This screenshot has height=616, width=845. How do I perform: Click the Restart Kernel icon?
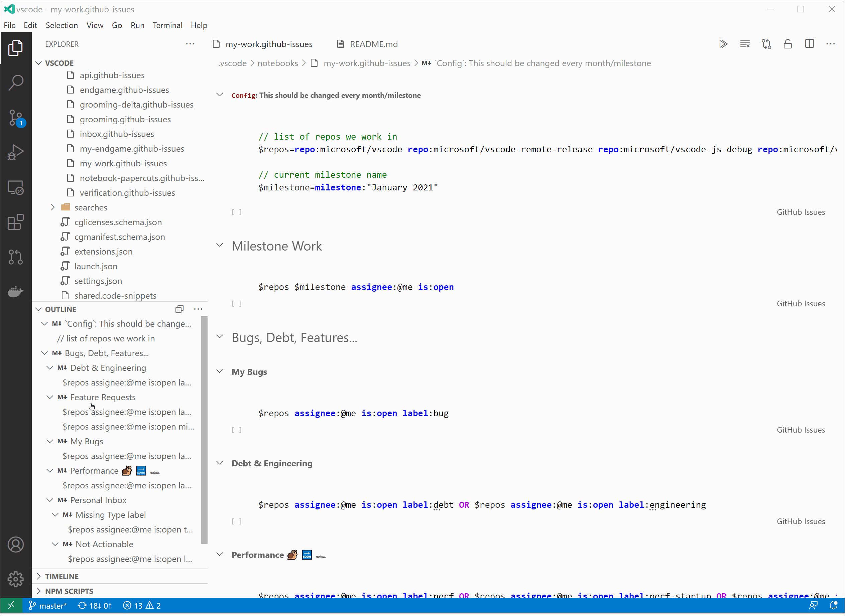click(766, 44)
